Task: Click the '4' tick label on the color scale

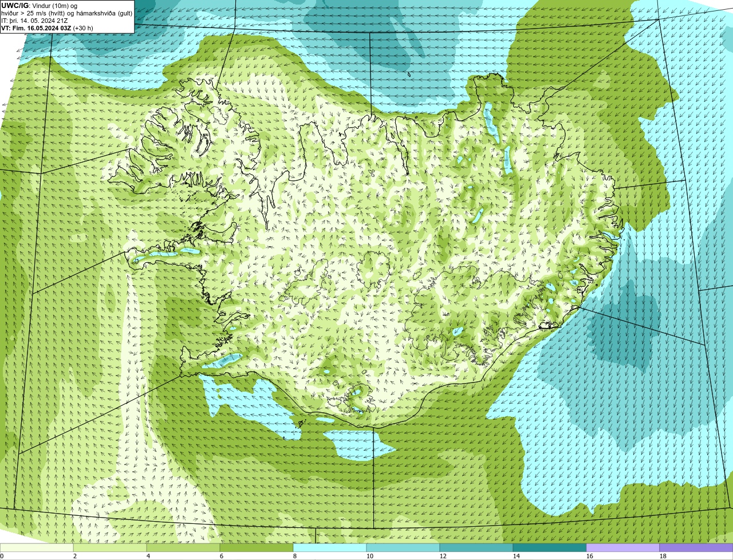Action: (x=148, y=556)
